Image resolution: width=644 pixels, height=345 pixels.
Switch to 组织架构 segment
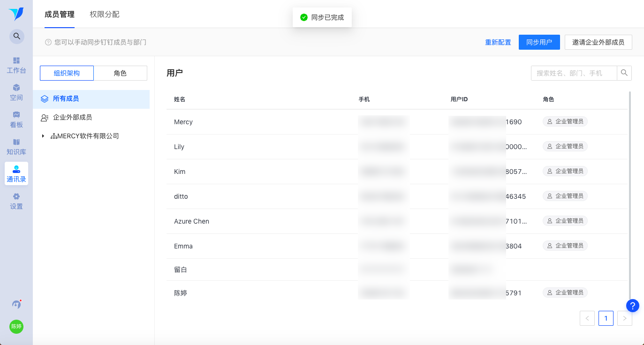point(67,73)
